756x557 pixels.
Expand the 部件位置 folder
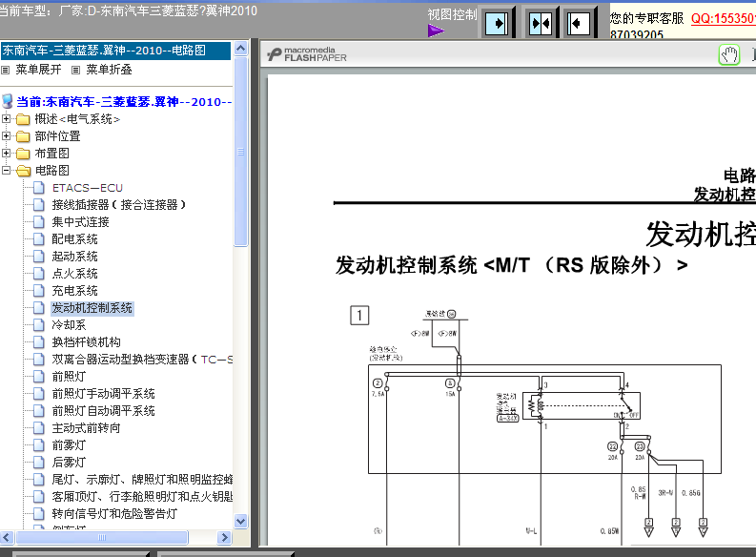pyautogui.click(x=6, y=136)
